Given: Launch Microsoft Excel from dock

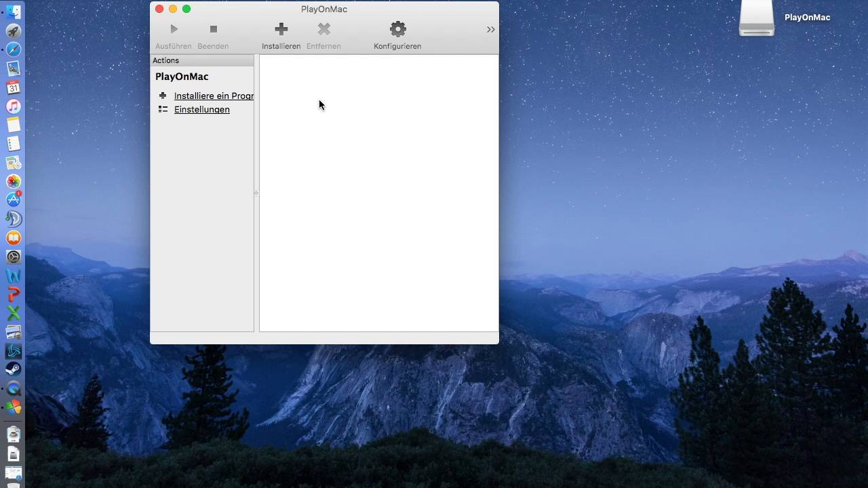Looking at the screenshot, I should 14,313.
